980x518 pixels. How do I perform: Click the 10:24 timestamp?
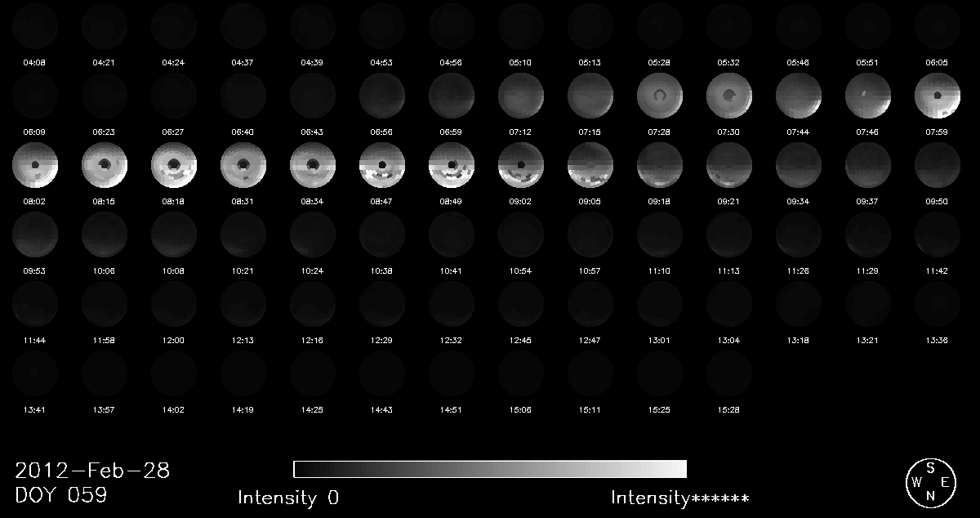tap(313, 270)
